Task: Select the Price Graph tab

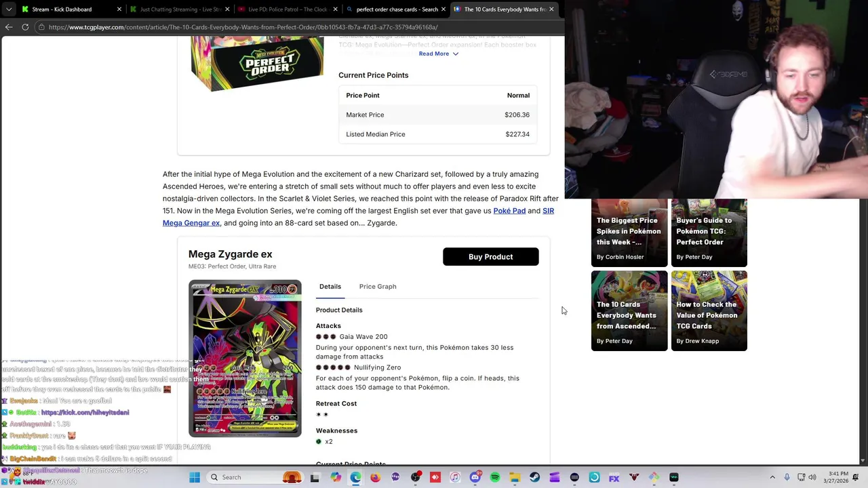Action: coord(378,287)
